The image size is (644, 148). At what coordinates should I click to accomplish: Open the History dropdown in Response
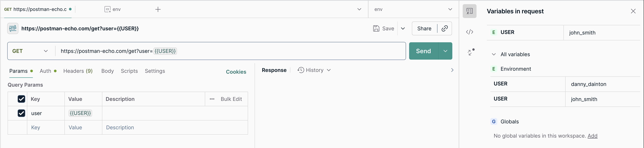[314, 70]
